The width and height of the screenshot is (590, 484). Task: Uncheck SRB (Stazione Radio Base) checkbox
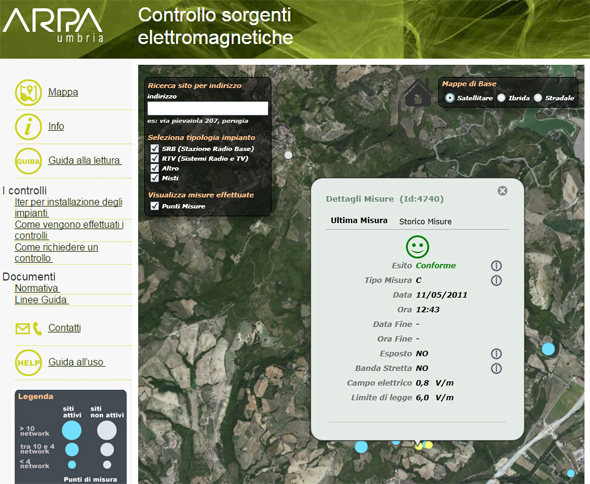[x=155, y=148]
